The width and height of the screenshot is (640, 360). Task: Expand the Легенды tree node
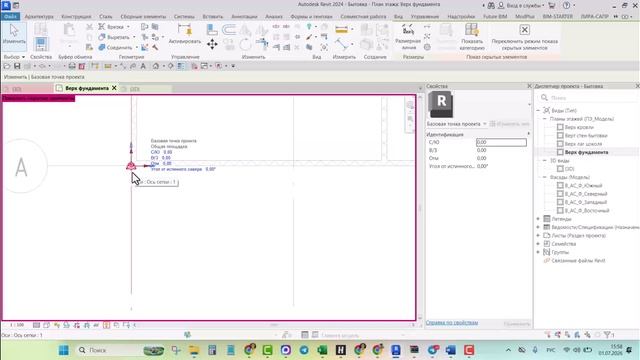click(x=538, y=219)
